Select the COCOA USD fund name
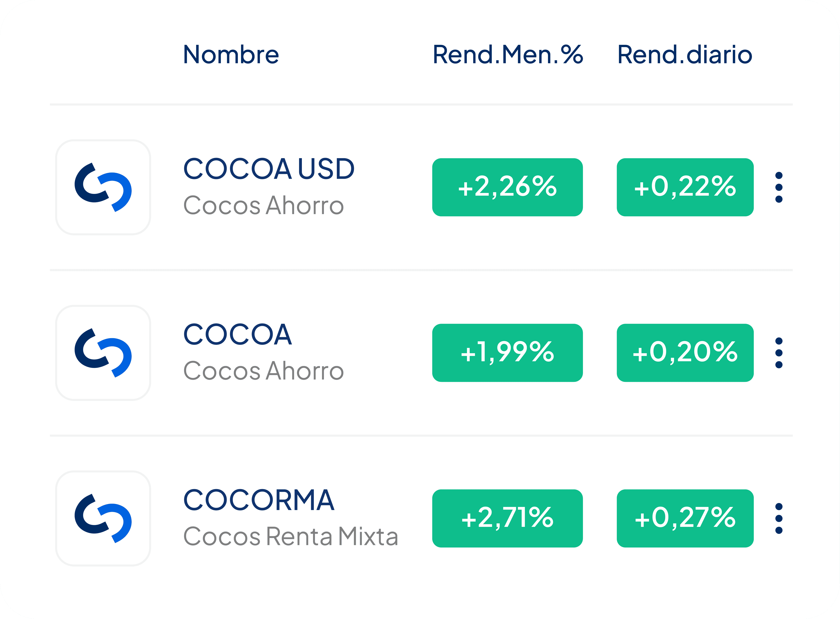 pyautogui.click(x=269, y=169)
